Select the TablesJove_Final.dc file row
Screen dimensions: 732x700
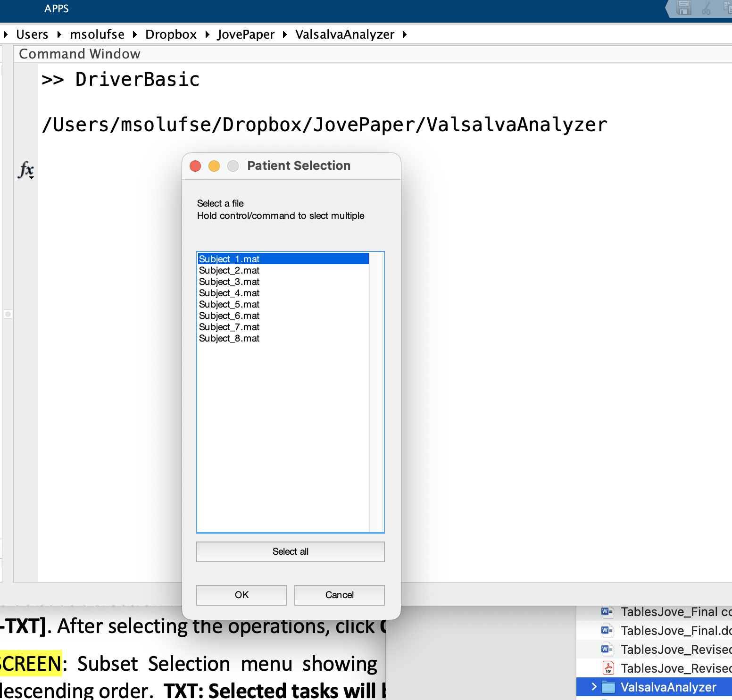tap(654, 631)
